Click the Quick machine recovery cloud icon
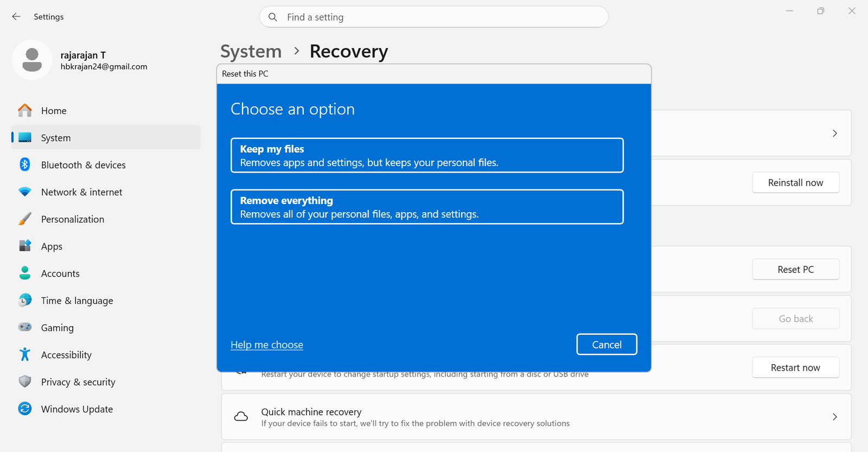Image resolution: width=868 pixels, height=452 pixels. pos(241,417)
